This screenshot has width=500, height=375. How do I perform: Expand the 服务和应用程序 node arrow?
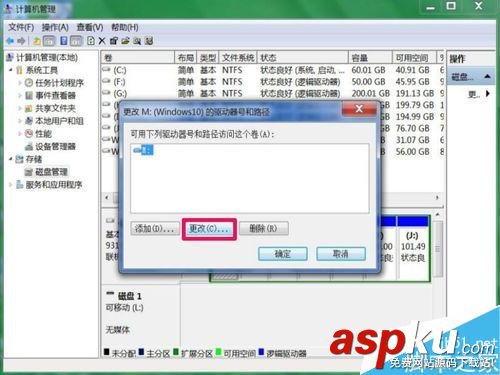pyautogui.click(x=11, y=185)
